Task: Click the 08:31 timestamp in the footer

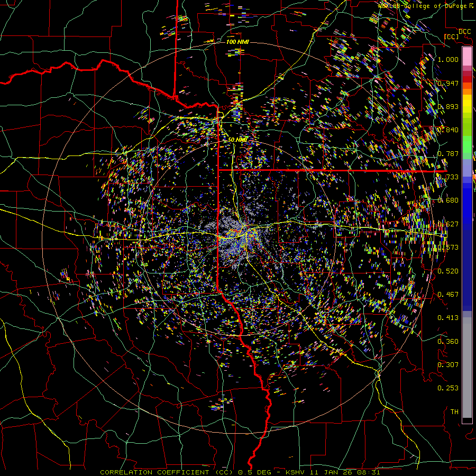Action: tap(370, 472)
